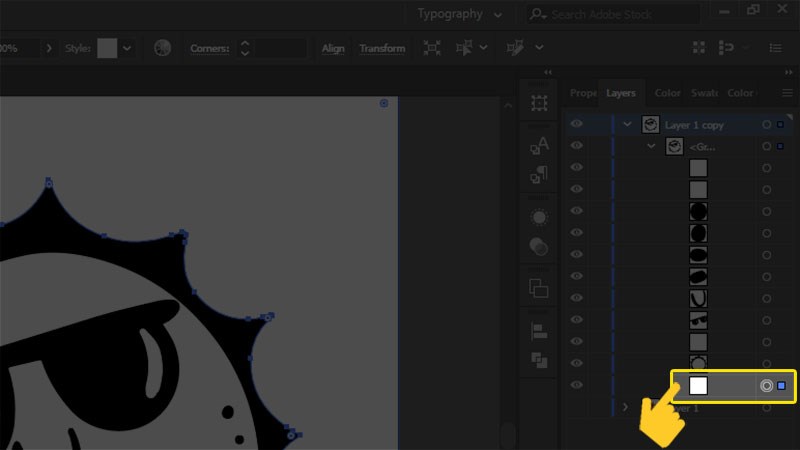Image resolution: width=800 pixels, height=450 pixels.
Task: Open the Appearance panel sun icon
Action: click(539, 217)
